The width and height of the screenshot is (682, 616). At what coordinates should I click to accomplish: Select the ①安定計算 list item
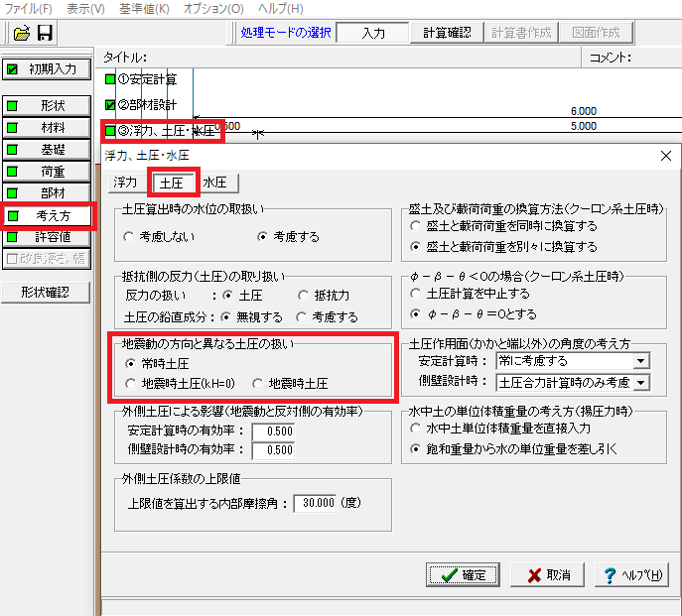coord(141,79)
